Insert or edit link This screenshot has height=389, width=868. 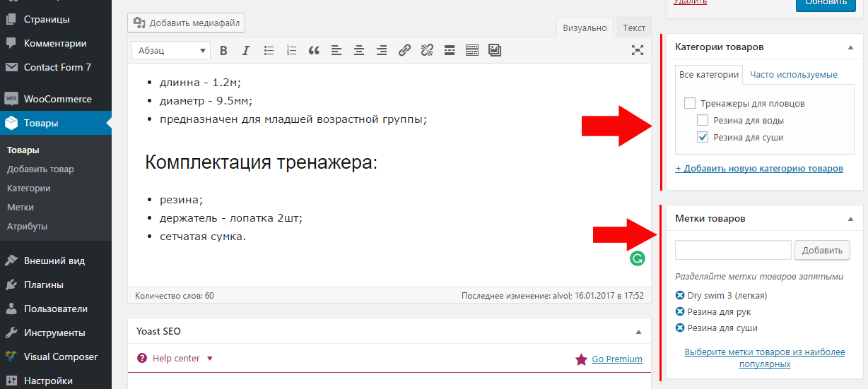tap(404, 50)
